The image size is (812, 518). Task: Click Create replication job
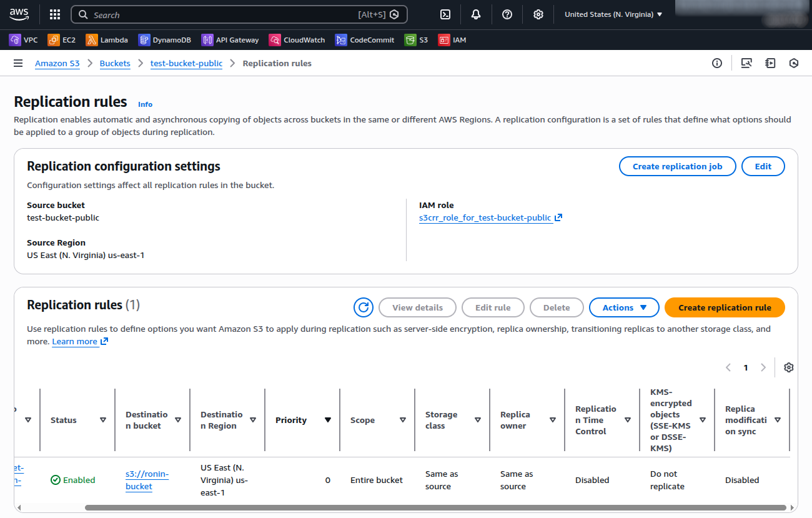[x=677, y=166]
